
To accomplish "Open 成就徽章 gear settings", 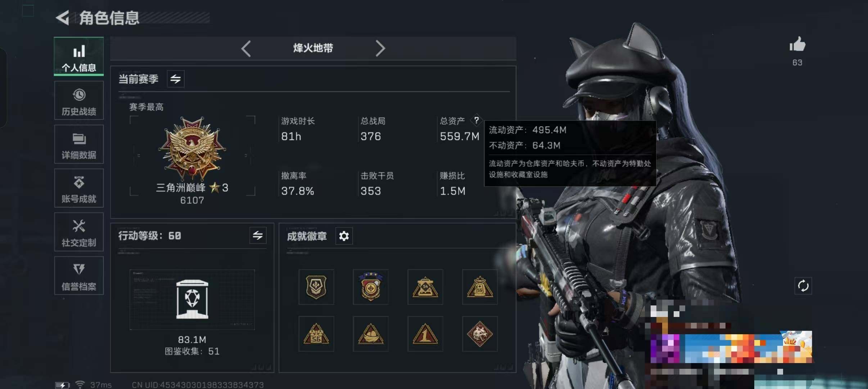I will point(344,236).
